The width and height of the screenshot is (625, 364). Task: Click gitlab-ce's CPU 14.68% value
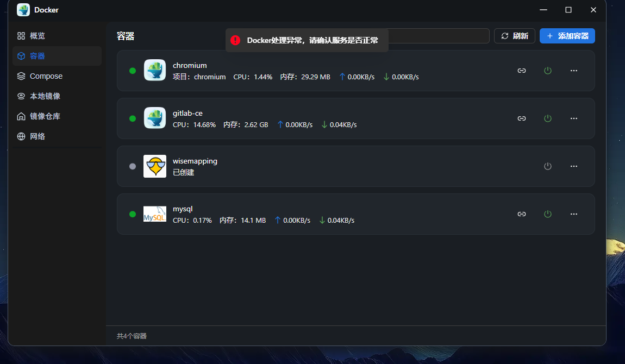point(194,124)
